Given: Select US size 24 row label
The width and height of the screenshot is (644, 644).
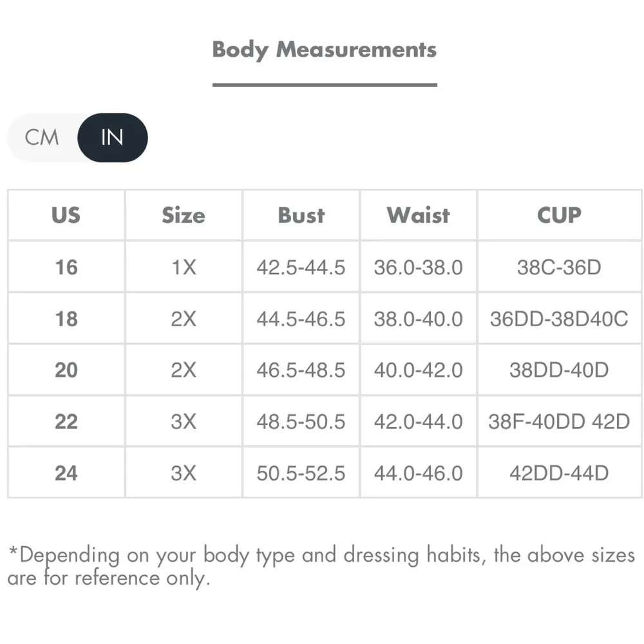Looking at the screenshot, I should (x=66, y=473).
